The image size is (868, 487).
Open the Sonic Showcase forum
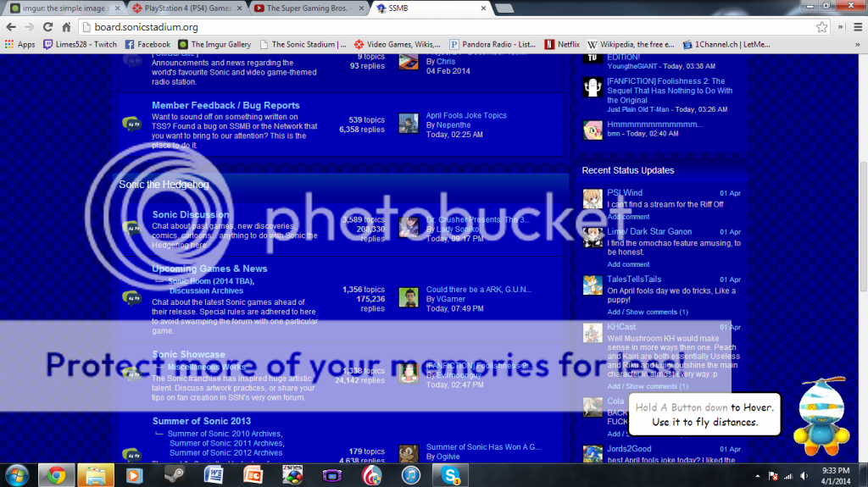click(189, 354)
